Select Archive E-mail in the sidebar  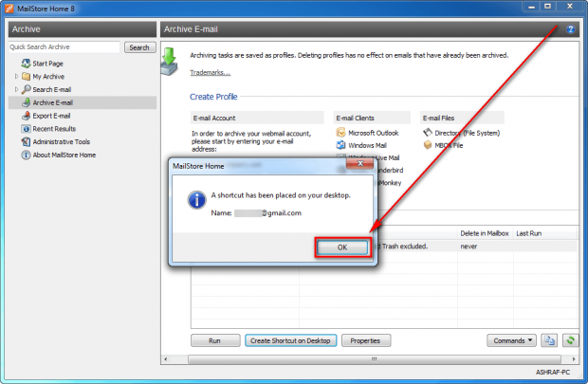(x=52, y=102)
